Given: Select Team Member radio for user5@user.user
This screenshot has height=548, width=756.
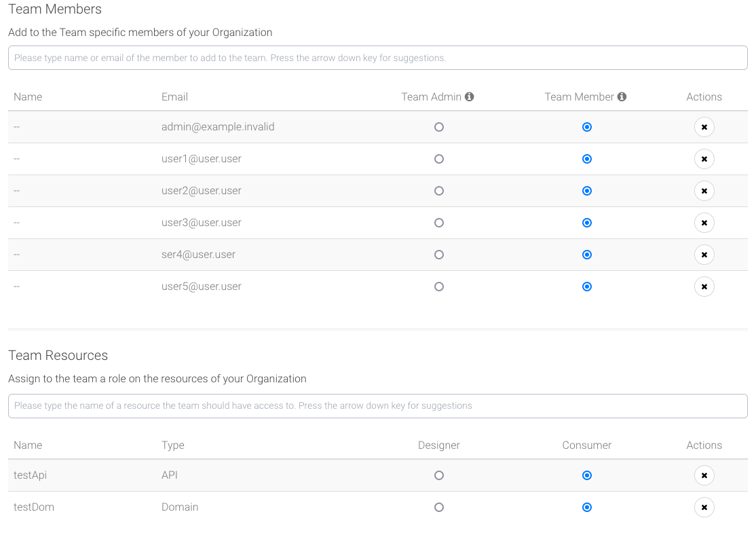Looking at the screenshot, I should [x=587, y=287].
